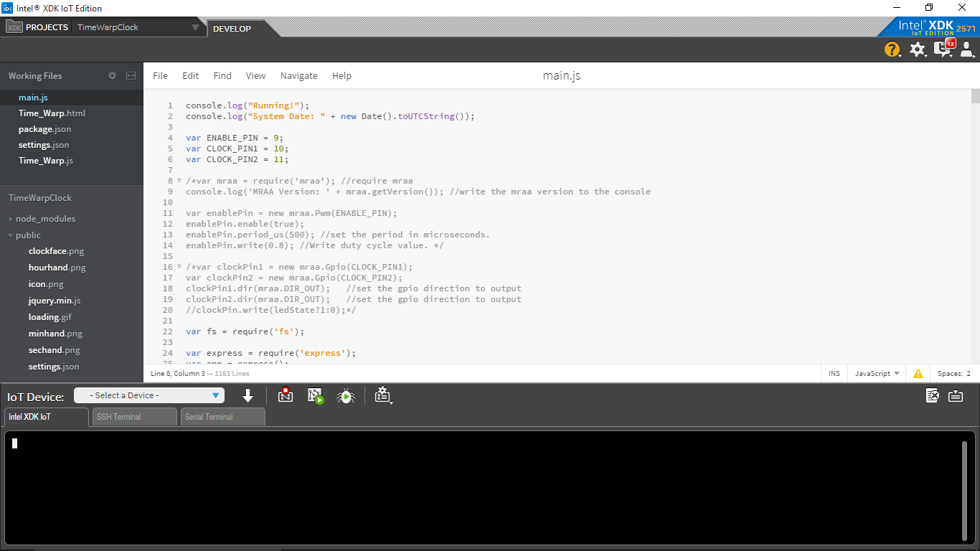Open the View menu
Image resolution: width=980 pixels, height=551 pixels.
point(256,75)
